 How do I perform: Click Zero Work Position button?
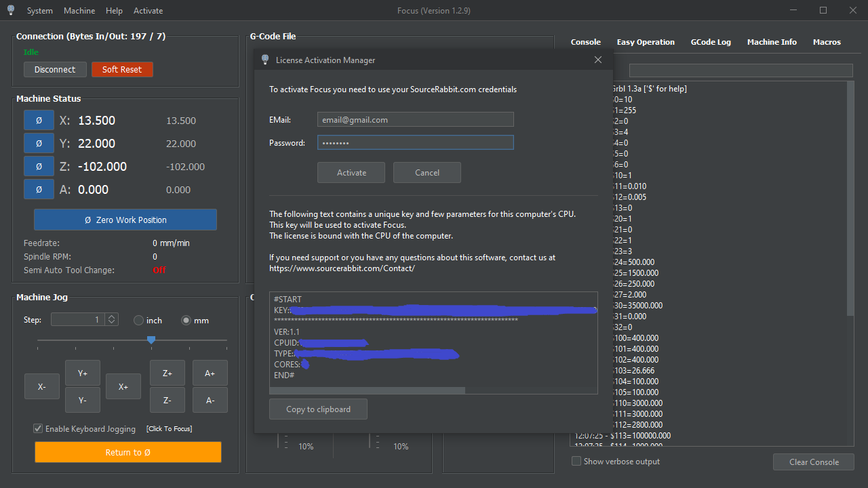pyautogui.click(x=125, y=220)
